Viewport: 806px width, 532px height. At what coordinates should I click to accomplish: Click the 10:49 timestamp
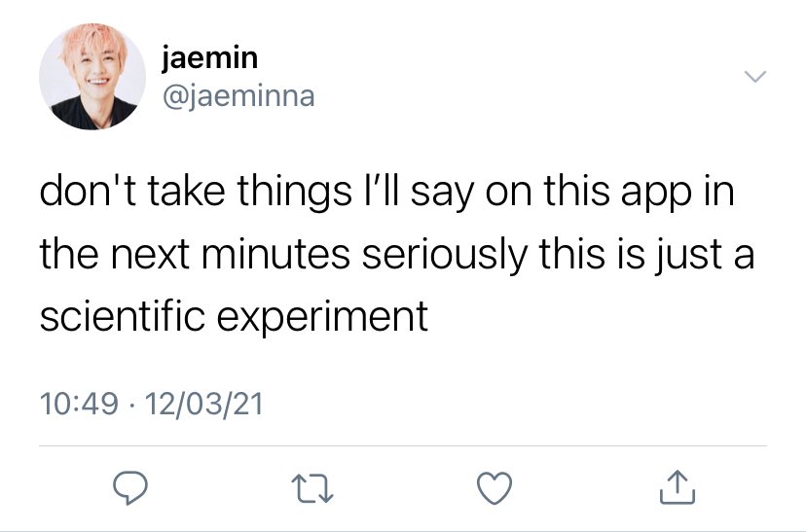point(79,403)
